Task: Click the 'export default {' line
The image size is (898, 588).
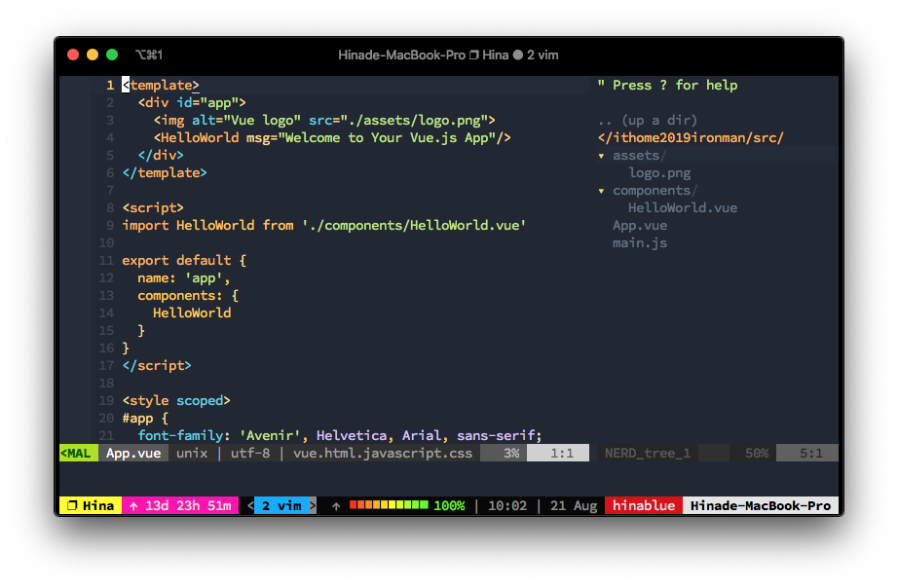Action: (184, 261)
